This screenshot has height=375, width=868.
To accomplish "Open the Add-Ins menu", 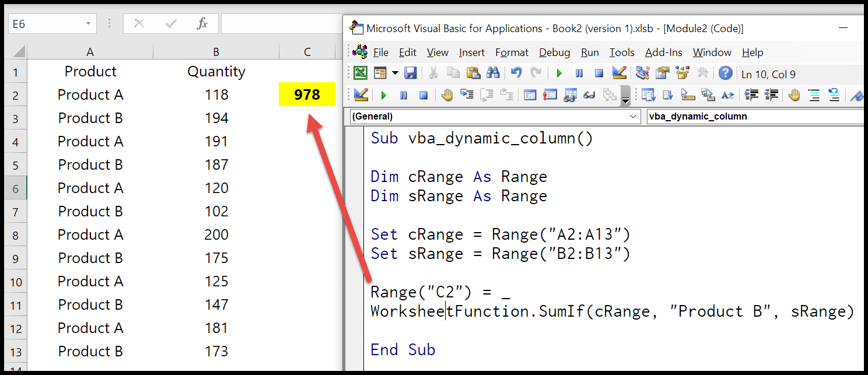I will click(663, 52).
